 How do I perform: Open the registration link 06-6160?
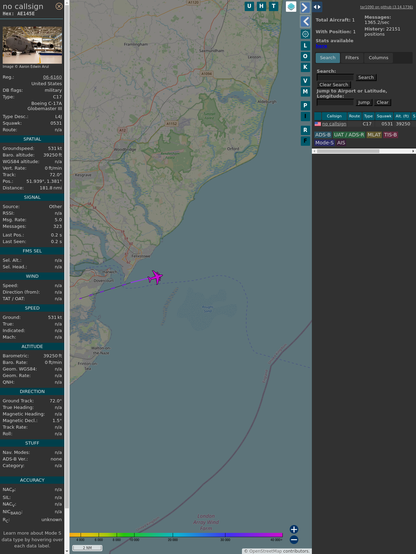[x=52, y=77]
